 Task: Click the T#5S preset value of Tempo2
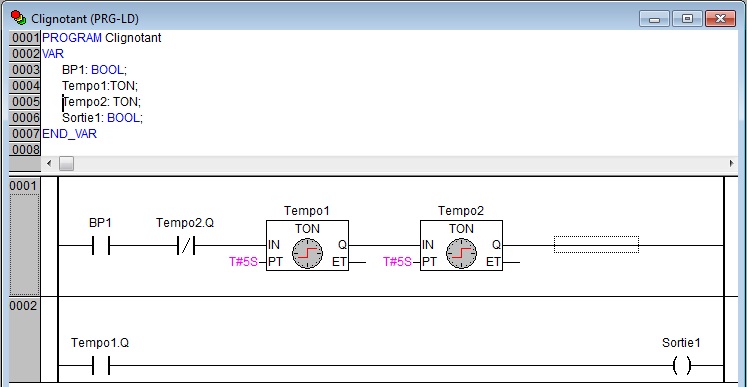click(398, 262)
